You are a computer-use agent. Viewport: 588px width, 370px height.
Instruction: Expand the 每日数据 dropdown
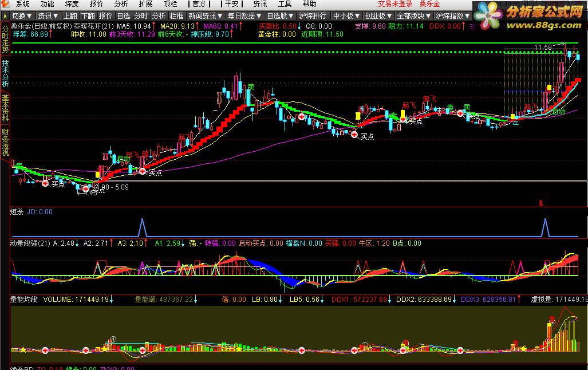244,16
